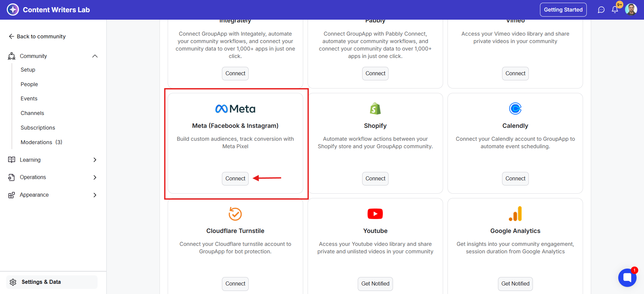
Task: Connect the Calendly integration
Action: tap(515, 179)
